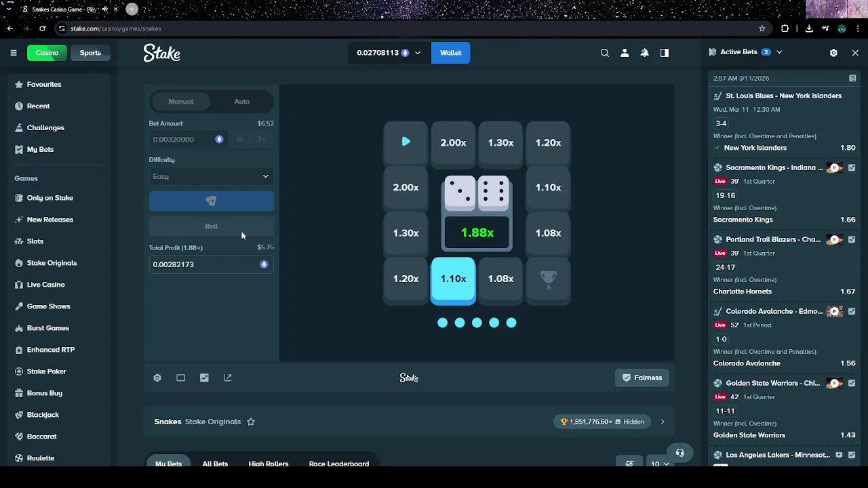868x488 pixels.
Task: Tick checkbox for Golden State Warriors bet
Action: point(852,384)
